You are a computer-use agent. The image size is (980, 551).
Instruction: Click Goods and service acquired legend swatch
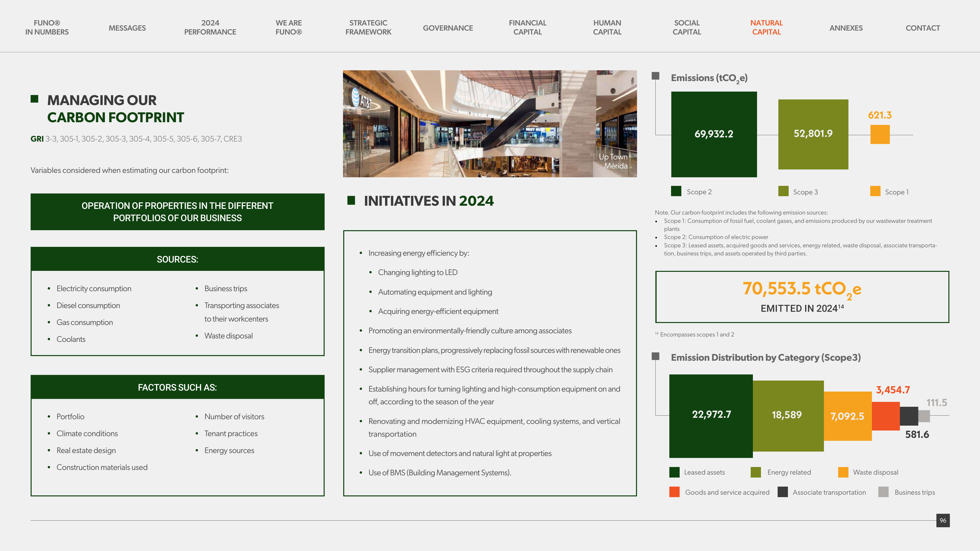[x=674, y=492]
